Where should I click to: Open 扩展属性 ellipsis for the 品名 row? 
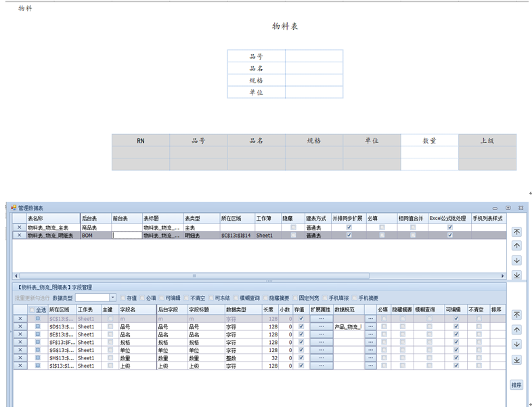[321, 334]
